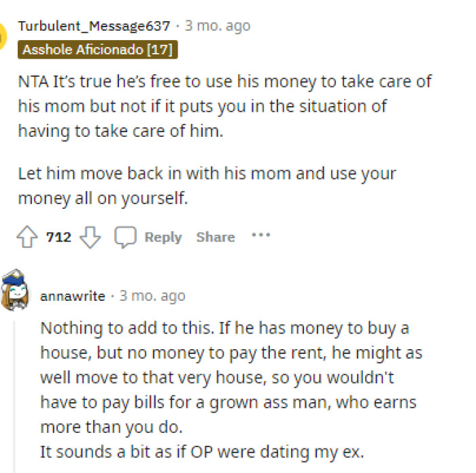Click the 712 vote score
Viewport: 476px width, 473px height.
(x=58, y=238)
